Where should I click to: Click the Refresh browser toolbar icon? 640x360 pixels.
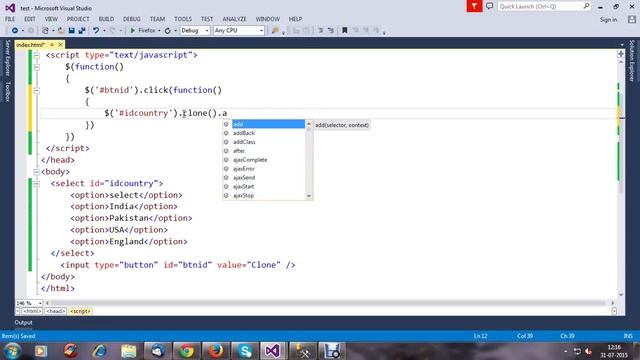point(167,31)
